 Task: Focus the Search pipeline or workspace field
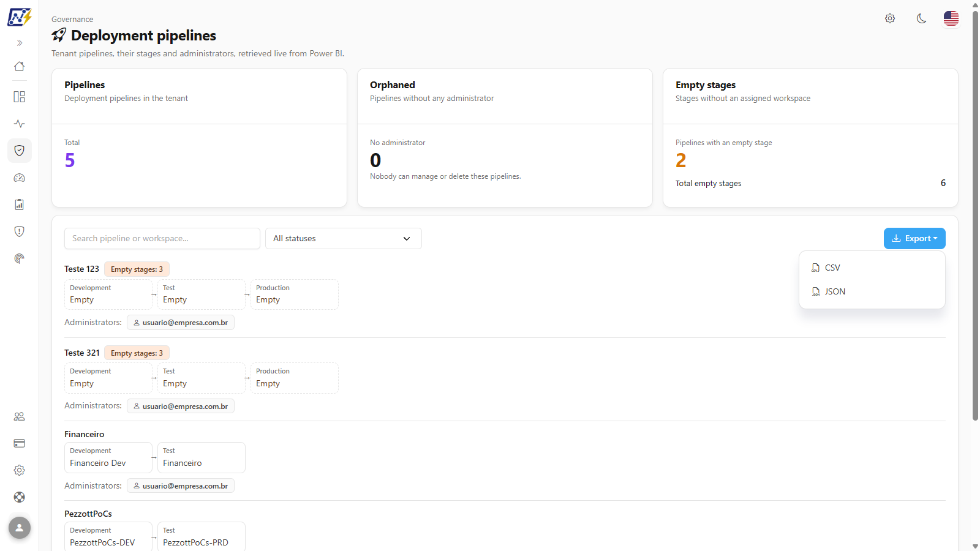[162, 239]
